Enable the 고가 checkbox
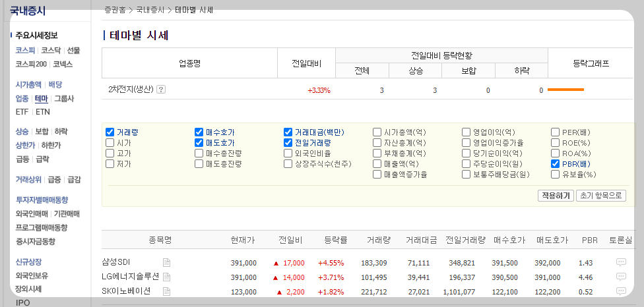This screenshot has width=644, height=307. (110, 153)
